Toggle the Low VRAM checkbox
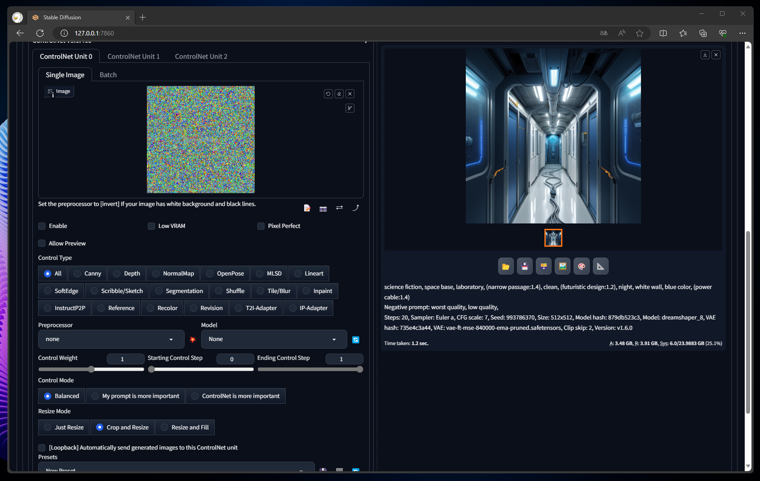This screenshot has height=481, width=760. click(151, 226)
